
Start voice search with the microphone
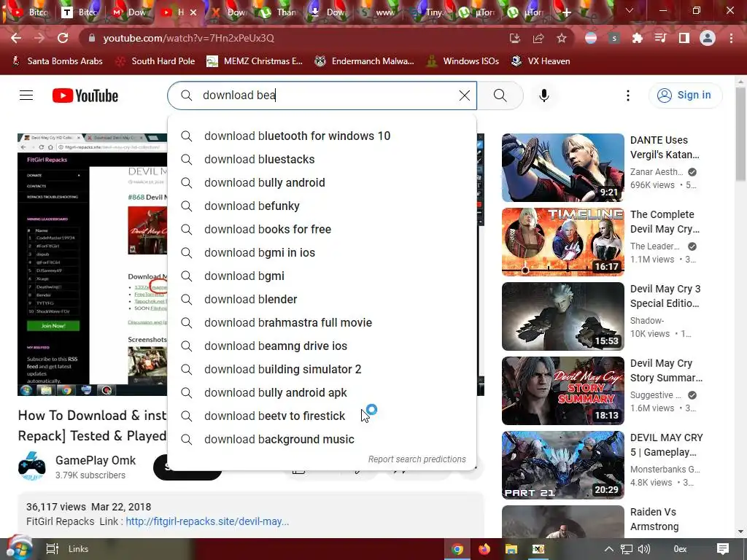[544, 96]
